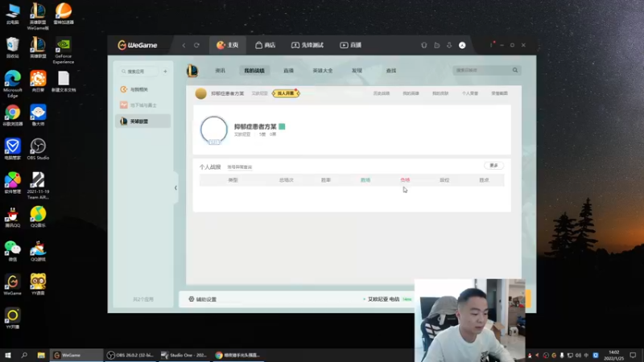Switch to the 资讯 tab

point(220,71)
